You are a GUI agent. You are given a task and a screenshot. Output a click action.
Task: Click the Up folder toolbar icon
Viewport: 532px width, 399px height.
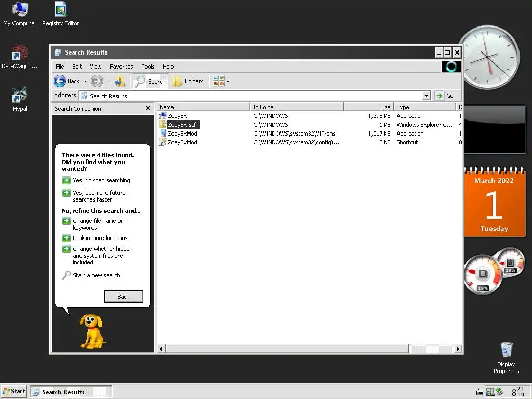click(x=120, y=81)
